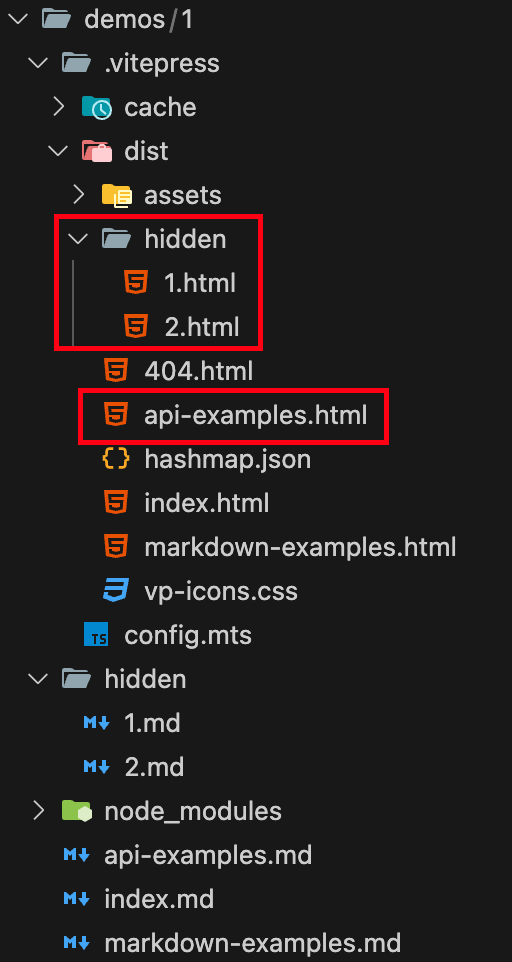512x962 pixels.
Task: Click the green node_modules folder icon
Action: pyautogui.click(x=77, y=811)
